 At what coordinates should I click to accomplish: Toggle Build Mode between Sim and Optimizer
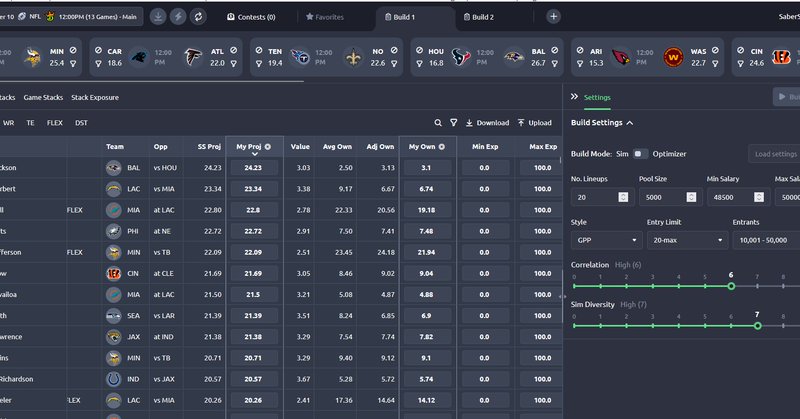tap(640, 154)
